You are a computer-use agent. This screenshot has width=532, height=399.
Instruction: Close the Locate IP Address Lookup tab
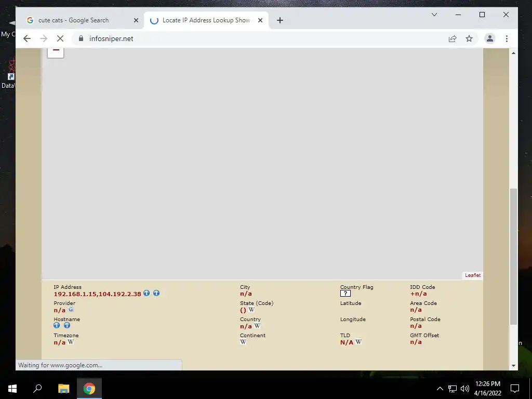coord(260,20)
